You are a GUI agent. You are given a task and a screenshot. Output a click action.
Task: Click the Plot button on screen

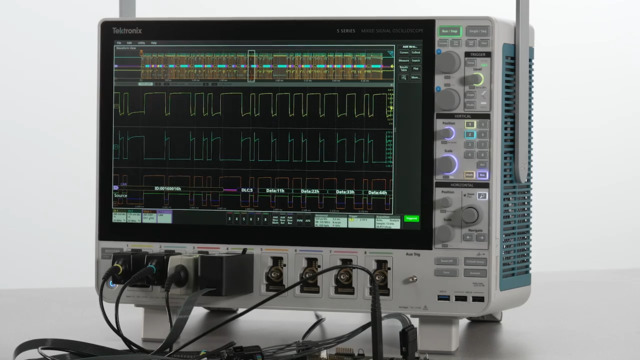(x=416, y=69)
